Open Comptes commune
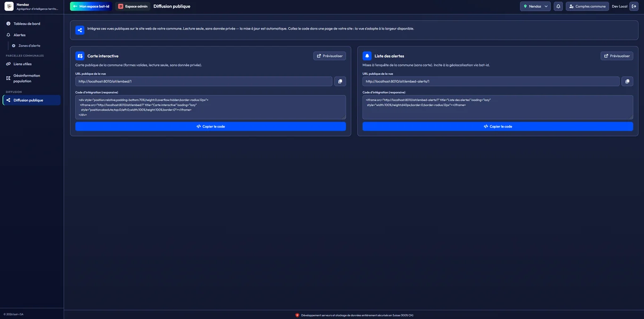 pyautogui.click(x=587, y=6)
